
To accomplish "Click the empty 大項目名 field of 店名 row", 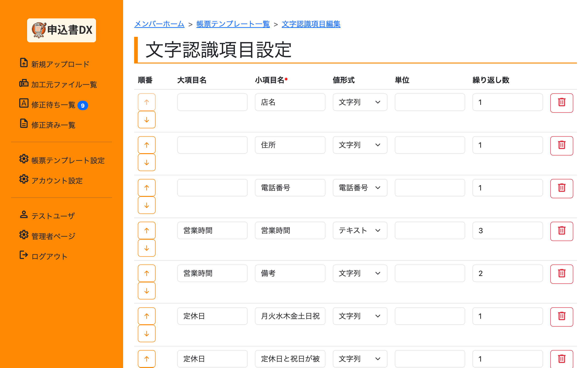I will [x=212, y=102].
